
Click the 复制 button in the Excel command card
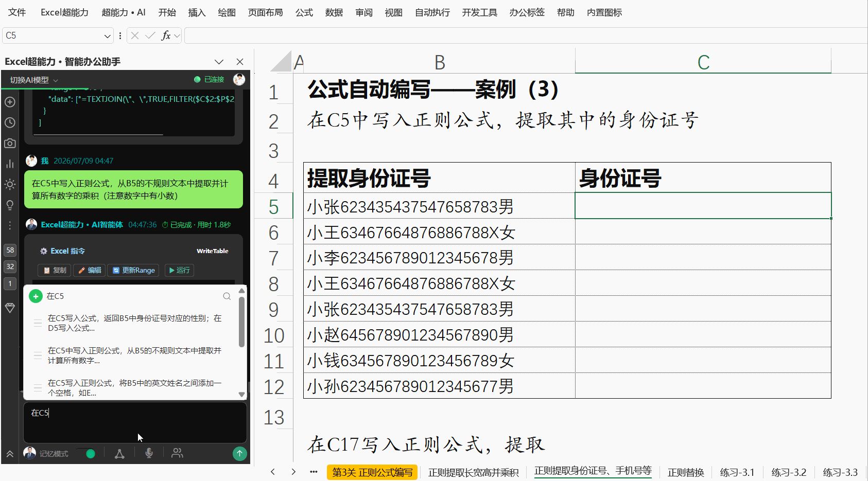click(x=55, y=270)
